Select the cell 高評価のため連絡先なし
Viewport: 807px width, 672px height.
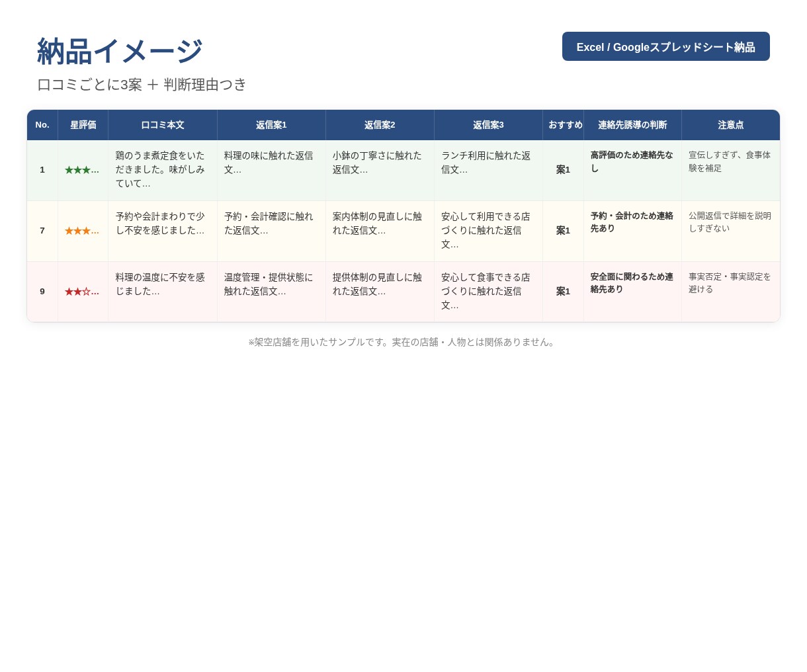point(632,171)
